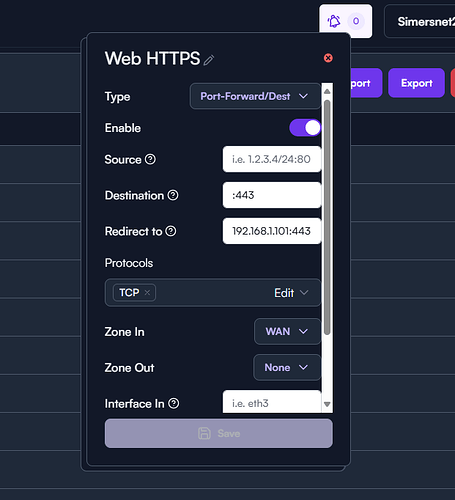
Task: Show help for Redirect to field
Action: [171, 231]
